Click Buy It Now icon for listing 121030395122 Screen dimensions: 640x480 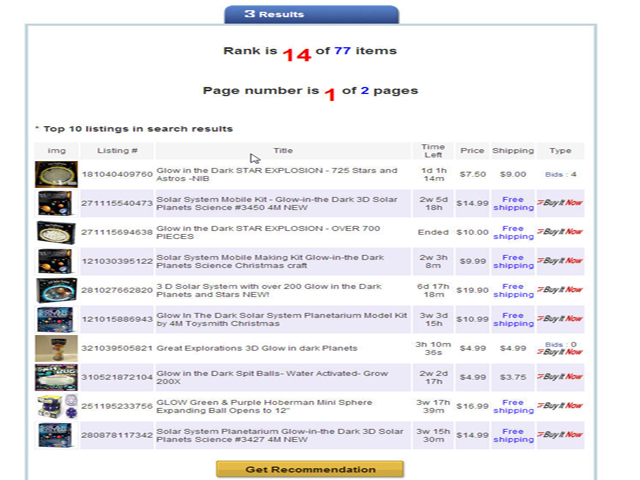click(x=560, y=260)
